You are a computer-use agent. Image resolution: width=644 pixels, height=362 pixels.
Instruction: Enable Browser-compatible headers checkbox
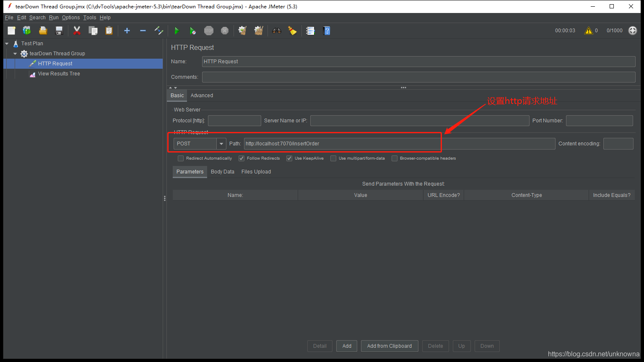tap(395, 158)
